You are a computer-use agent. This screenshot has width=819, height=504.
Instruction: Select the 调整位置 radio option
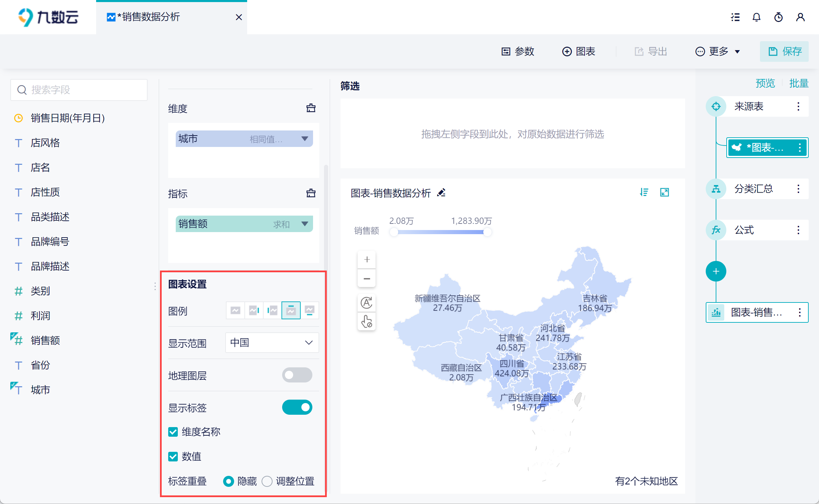[267, 481]
